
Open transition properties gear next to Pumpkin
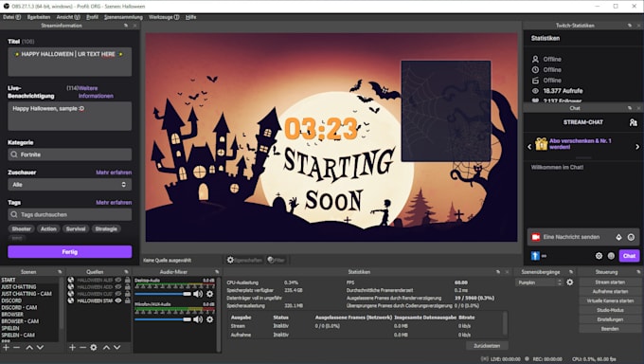tap(570, 282)
